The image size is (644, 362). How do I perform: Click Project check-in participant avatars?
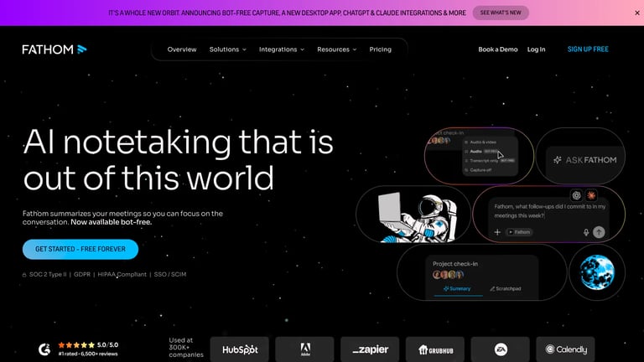coord(448,275)
